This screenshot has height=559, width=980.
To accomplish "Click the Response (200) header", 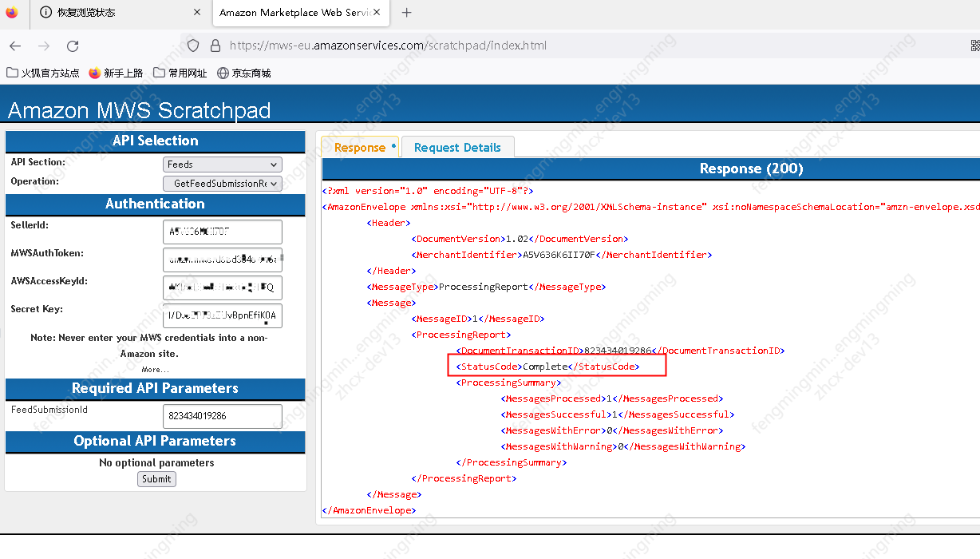I will (751, 168).
